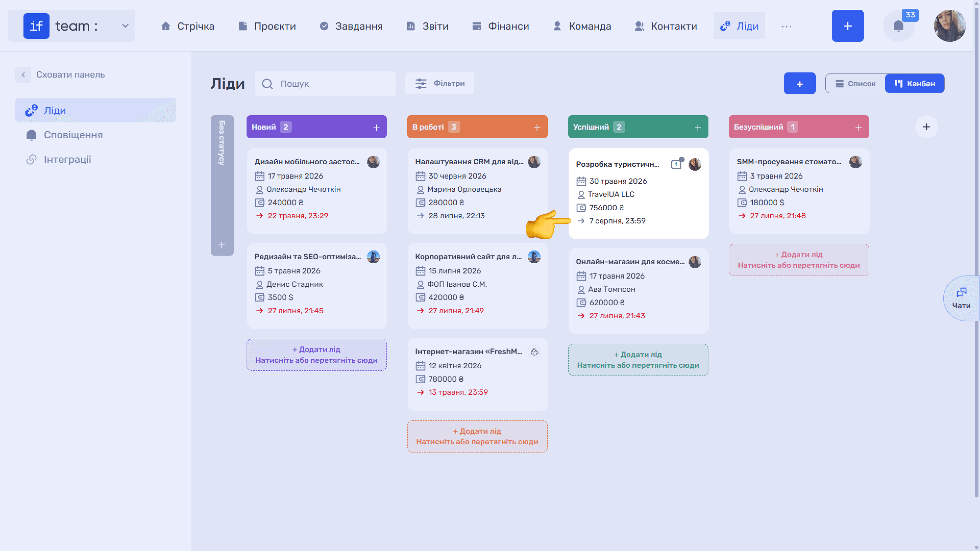This screenshot has width=980, height=551.
Task: Click plus in Без статусу column
Action: [222, 245]
